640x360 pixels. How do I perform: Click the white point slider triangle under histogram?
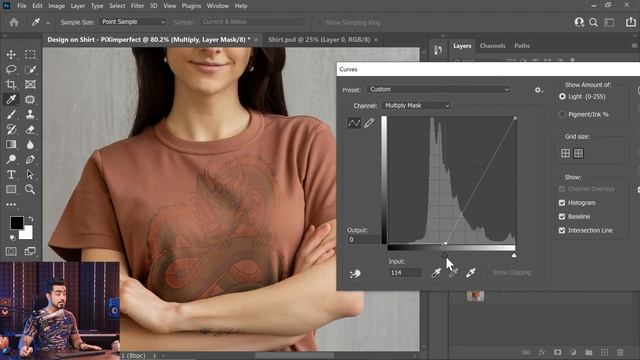tap(514, 255)
